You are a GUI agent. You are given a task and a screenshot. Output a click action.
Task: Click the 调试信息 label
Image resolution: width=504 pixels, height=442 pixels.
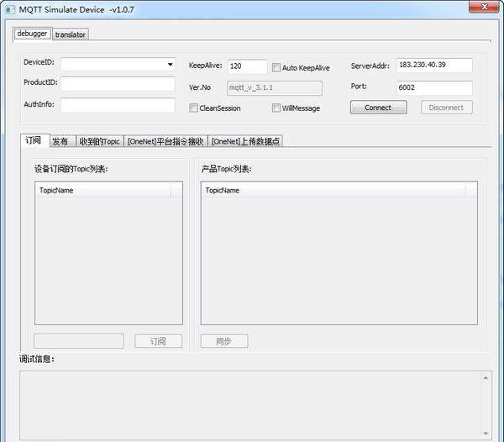[37, 359]
